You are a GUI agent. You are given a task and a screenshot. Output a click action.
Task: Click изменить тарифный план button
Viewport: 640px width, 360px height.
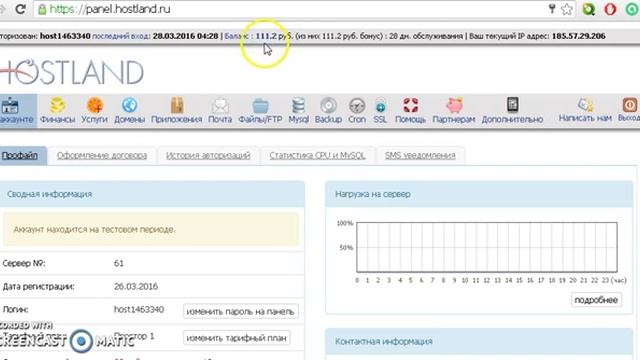[236, 338]
